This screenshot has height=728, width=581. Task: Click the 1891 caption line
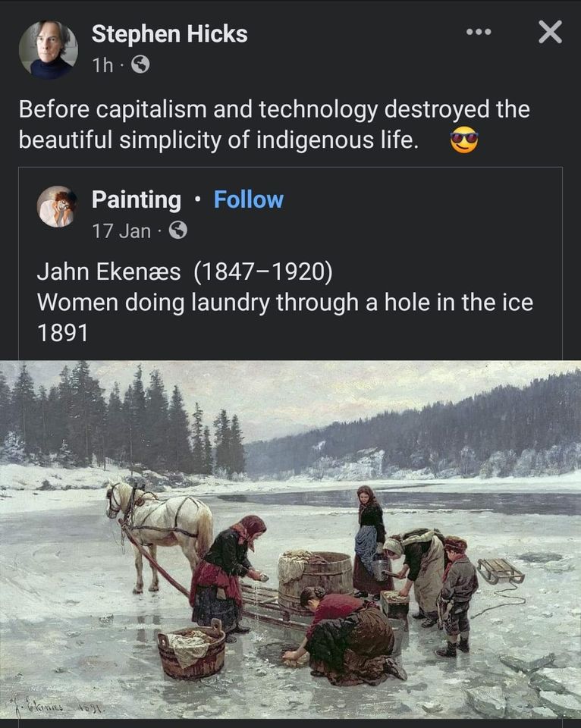pyautogui.click(x=62, y=333)
